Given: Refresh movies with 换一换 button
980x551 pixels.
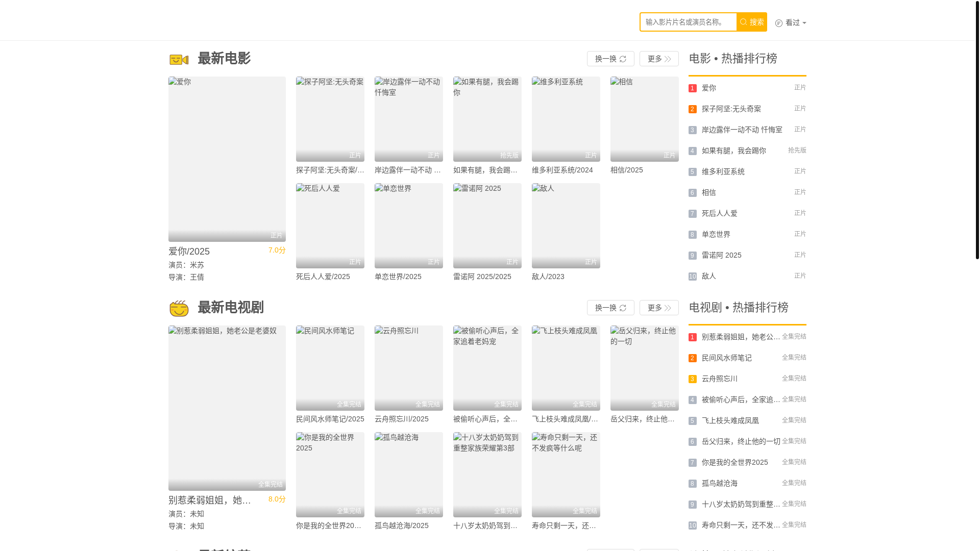Looking at the screenshot, I should 610,59.
